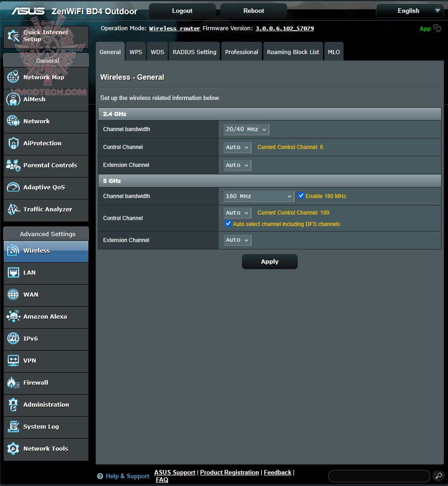
Task: Click the Help & Support text link
Action: click(127, 476)
